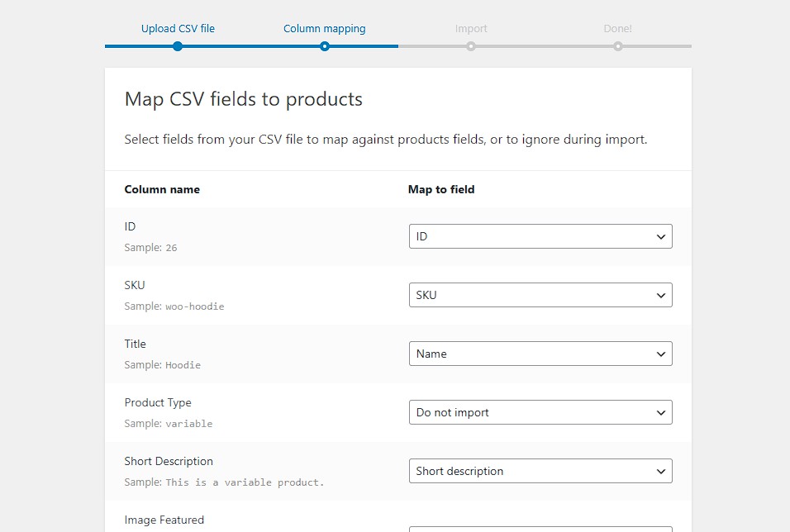
Task: Click the chevron arrow on the SKU dropdown
Action: (661, 295)
